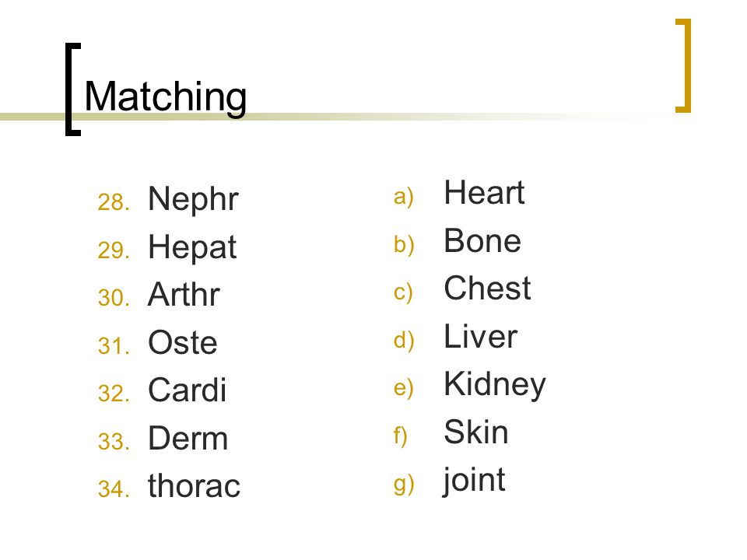Image resolution: width=747 pixels, height=560 pixels.
Task: Click the black left bracket decoration
Action: (73, 89)
